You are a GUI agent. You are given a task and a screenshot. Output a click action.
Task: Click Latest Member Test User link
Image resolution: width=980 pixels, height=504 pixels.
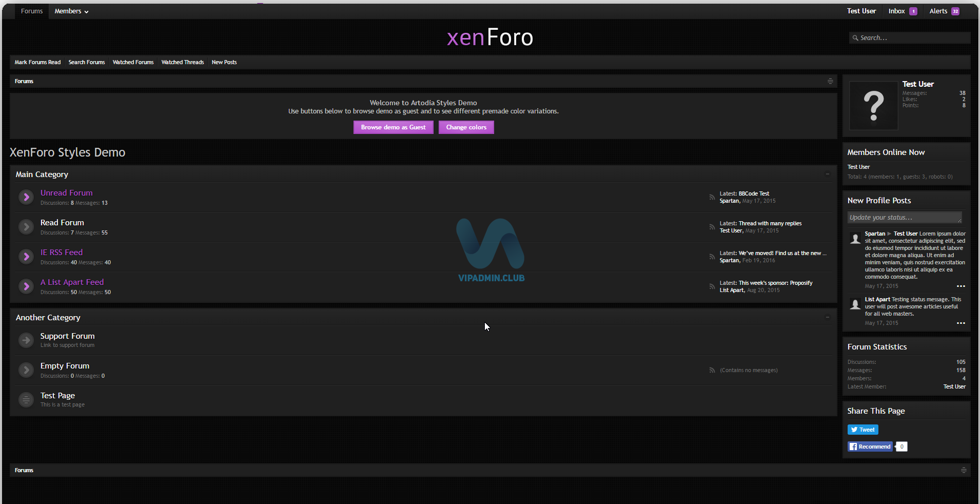pyautogui.click(x=954, y=386)
